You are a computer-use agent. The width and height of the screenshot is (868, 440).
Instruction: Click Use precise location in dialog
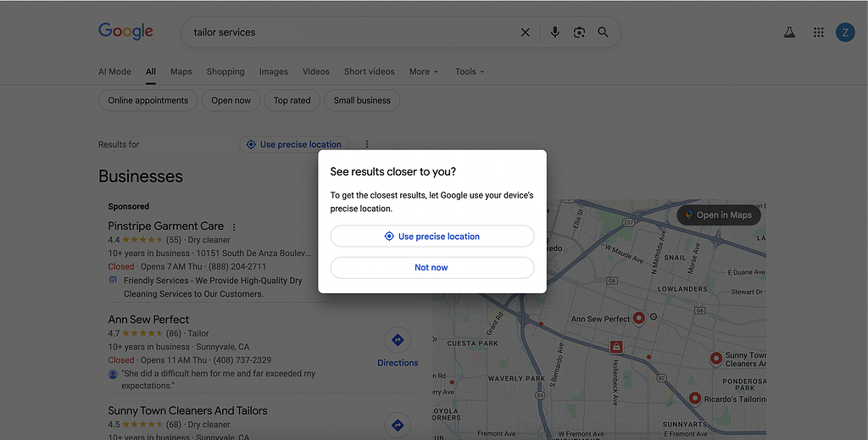coord(432,237)
